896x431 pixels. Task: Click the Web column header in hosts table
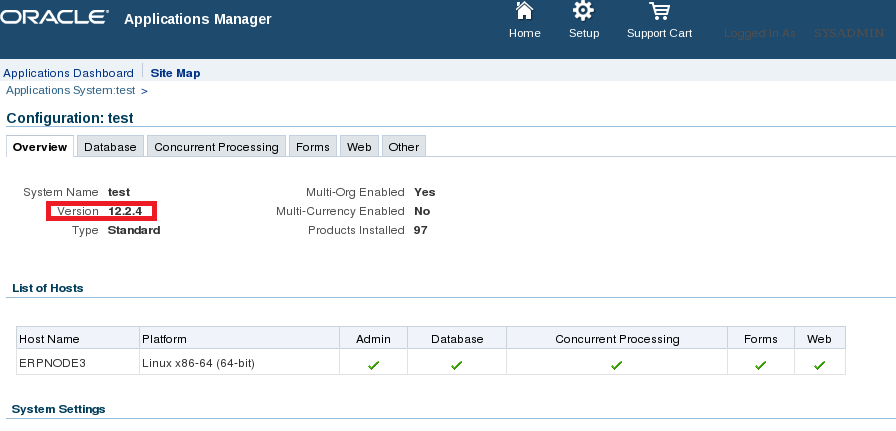tap(819, 339)
